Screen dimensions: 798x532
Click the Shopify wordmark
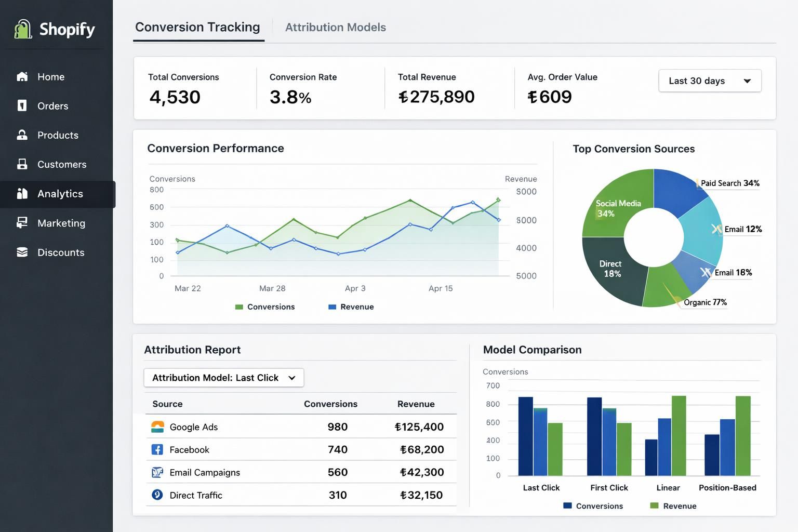point(67,30)
